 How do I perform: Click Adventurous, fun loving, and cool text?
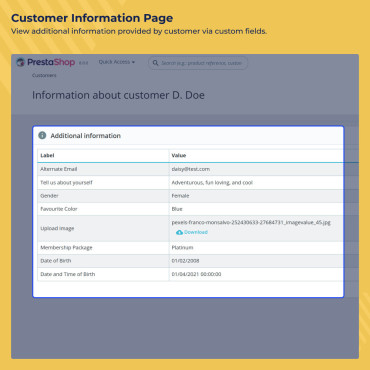(212, 183)
